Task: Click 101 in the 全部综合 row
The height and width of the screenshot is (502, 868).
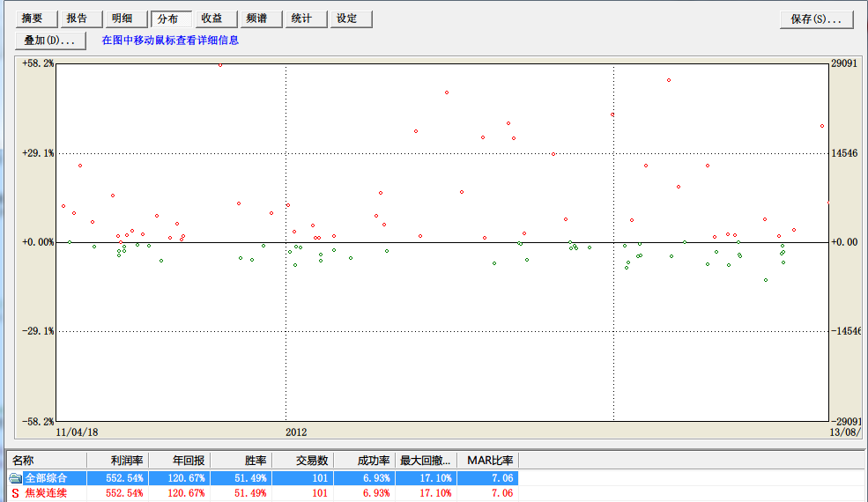Action: click(x=320, y=478)
